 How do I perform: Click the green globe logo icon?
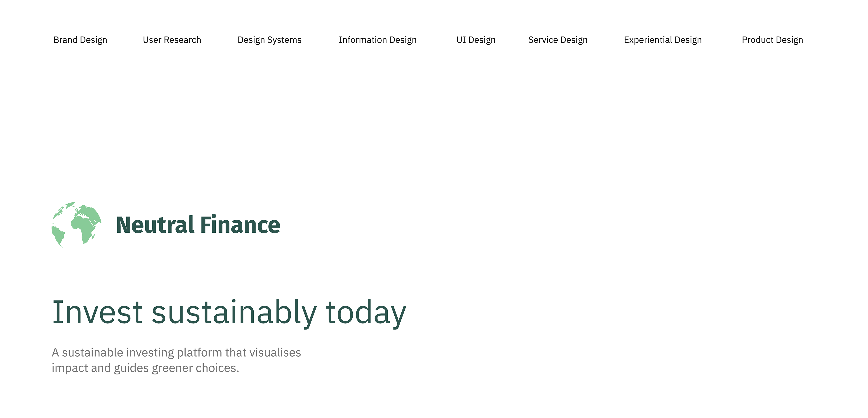coord(76,225)
